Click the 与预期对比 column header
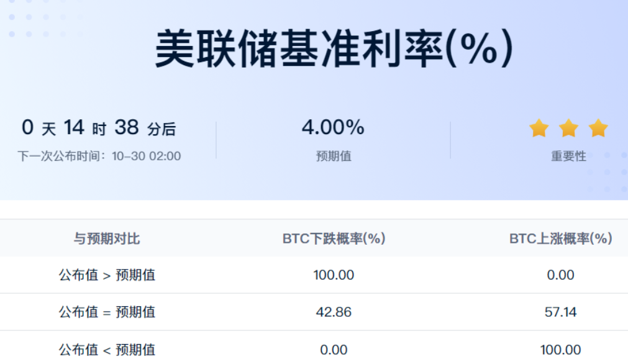The image size is (628, 364). pos(107,239)
